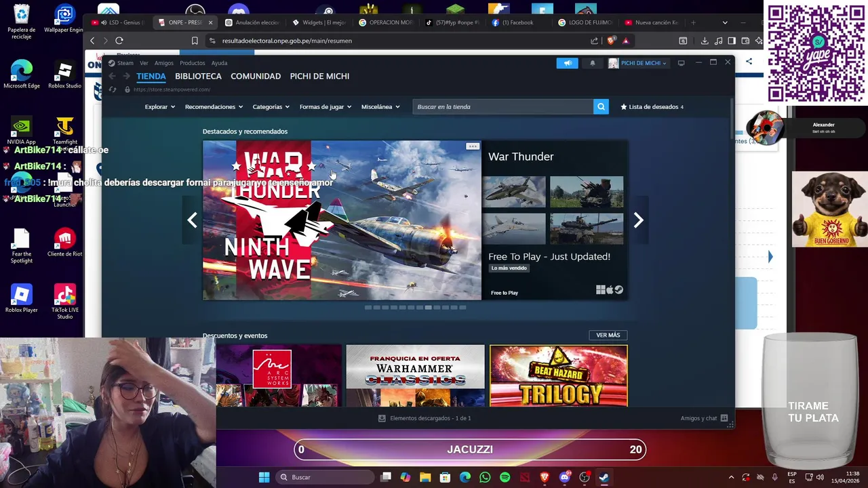Image resolution: width=868 pixels, height=488 pixels.
Task: Open Roblox Studio desktop shortcut
Action: tap(64, 74)
